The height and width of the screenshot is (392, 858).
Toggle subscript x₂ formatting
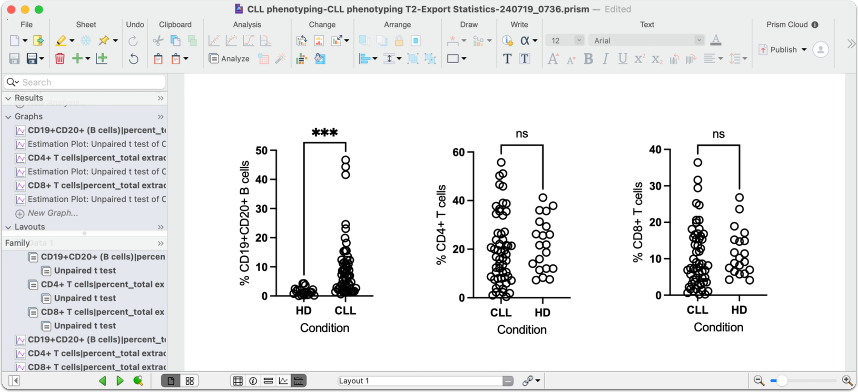(657, 59)
